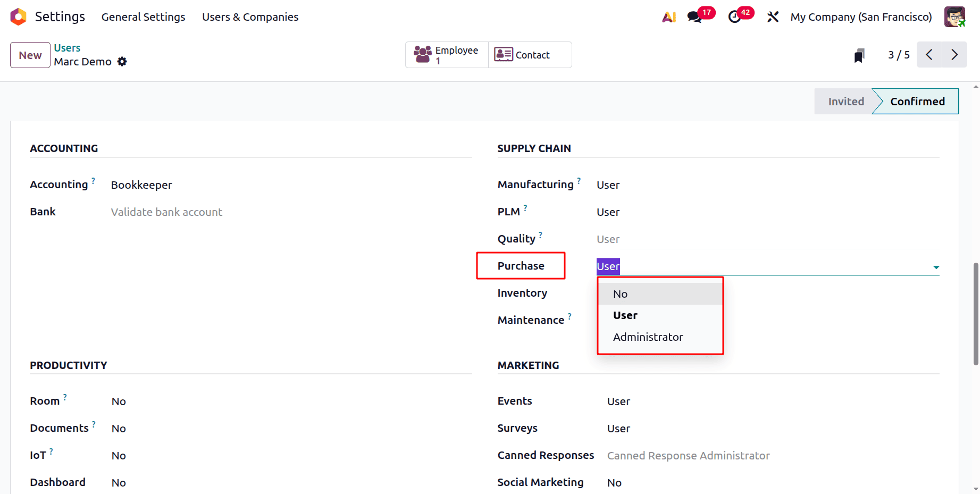Open the Discuss conversations icon showing 17
980x494 pixels.
[693, 16]
